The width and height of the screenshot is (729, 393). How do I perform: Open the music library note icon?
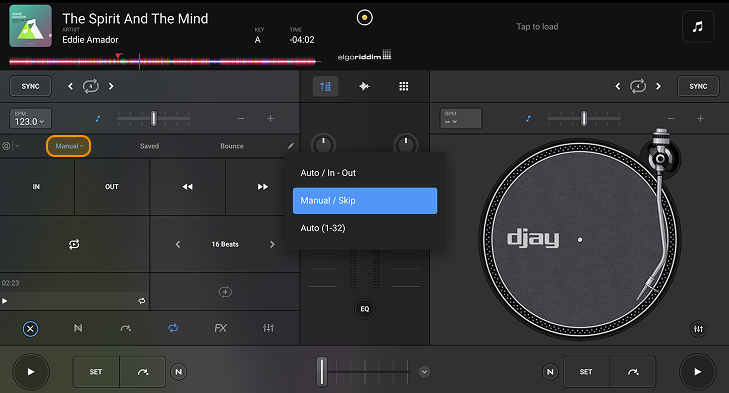(697, 27)
